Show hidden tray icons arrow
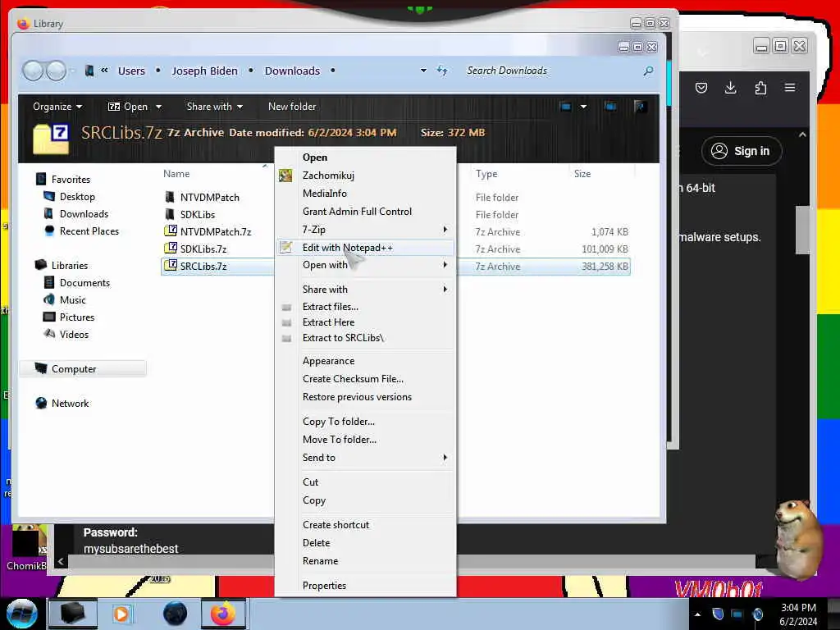The width and height of the screenshot is (840, 630). pos(697,614)
